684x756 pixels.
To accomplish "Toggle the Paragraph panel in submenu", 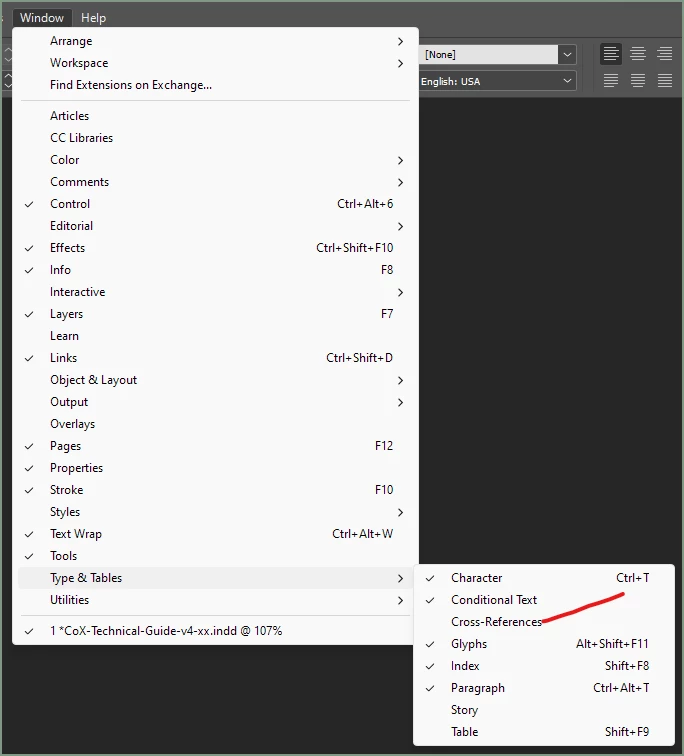I will tap(544, 688).
